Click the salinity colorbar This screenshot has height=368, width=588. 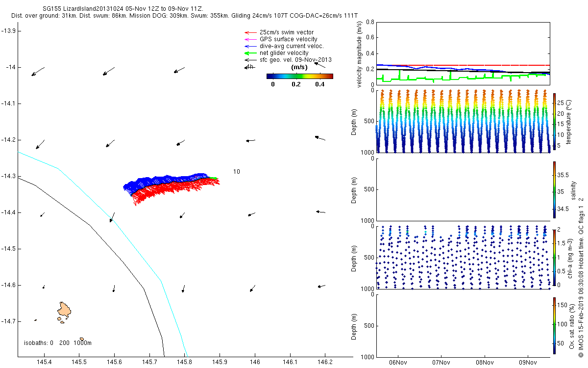click(x=554, y=189)
